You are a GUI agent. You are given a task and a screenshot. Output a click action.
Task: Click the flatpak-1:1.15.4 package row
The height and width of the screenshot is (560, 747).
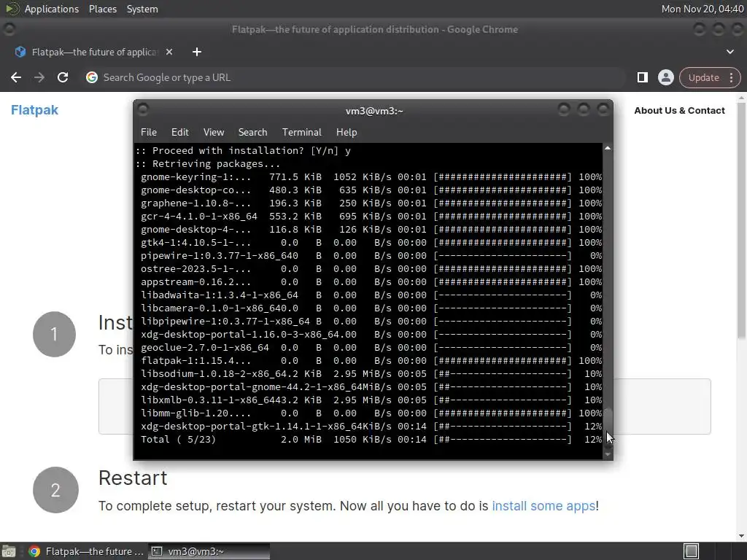click(x=371, y=361)
